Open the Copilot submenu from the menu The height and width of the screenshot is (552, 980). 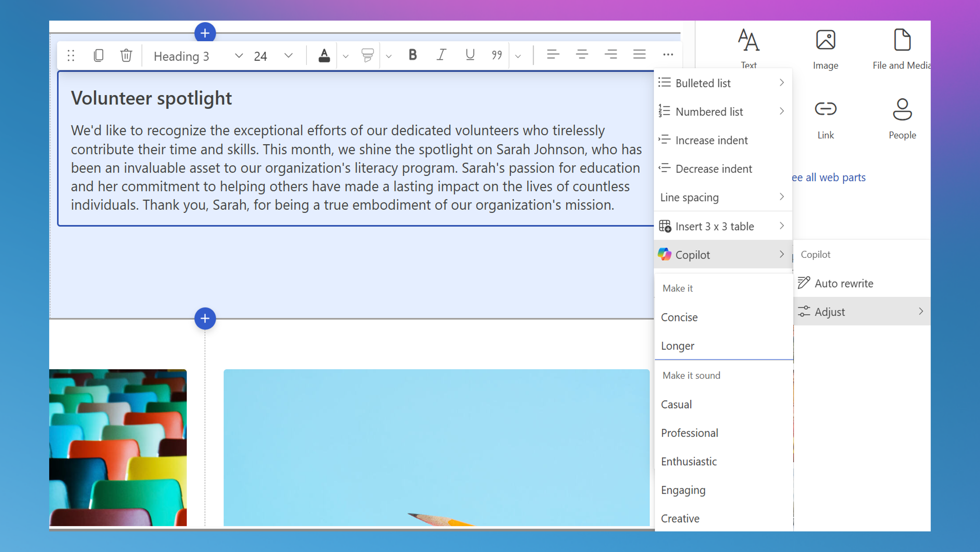tap(692, 254)
